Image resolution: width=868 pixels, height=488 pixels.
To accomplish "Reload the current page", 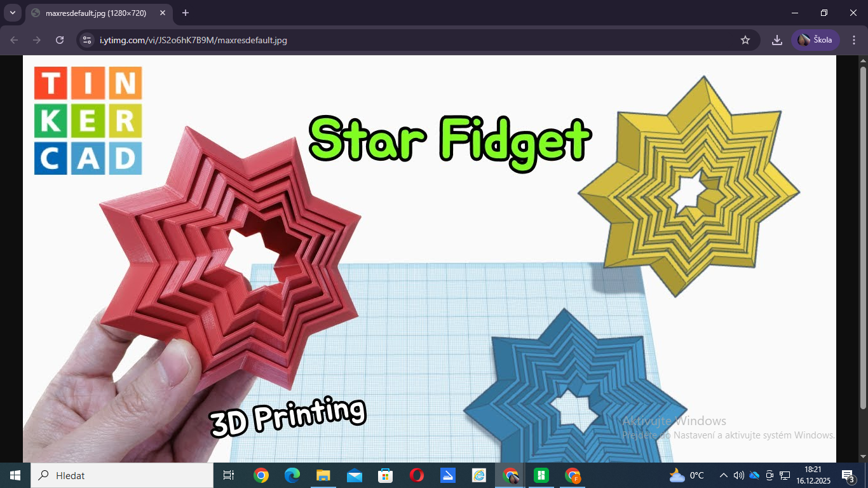I will coord(60,40).
